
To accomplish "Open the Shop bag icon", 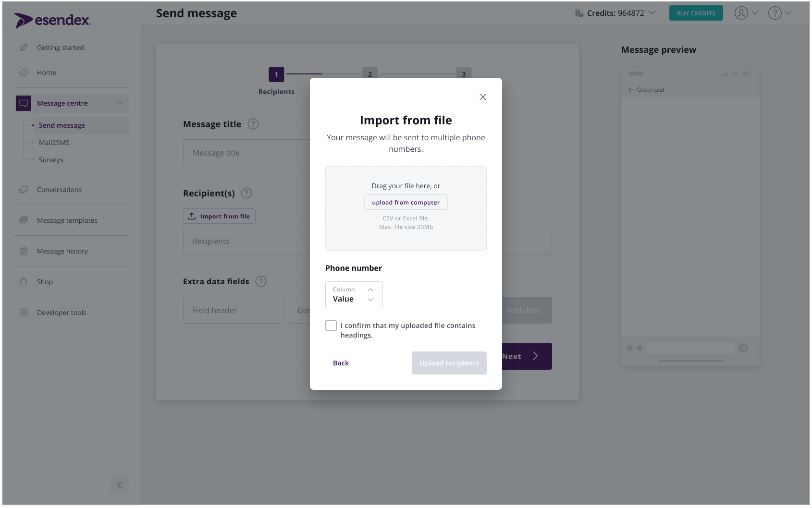I will [x=24, y=281].
